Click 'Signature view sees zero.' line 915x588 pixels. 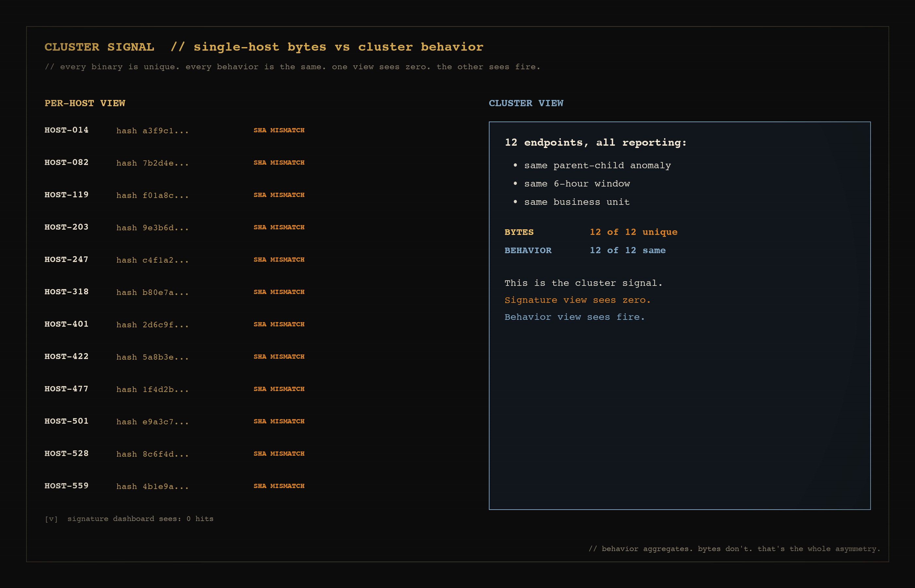click(577, 300)
